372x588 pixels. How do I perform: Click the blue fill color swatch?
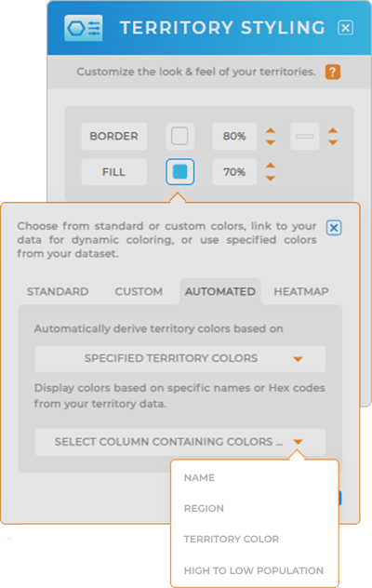click(180, 172)
